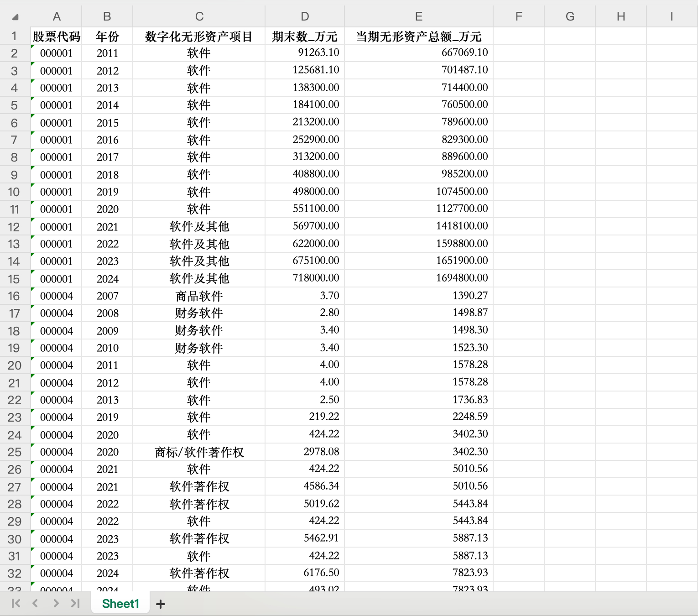Go to next sheet arrow
Viewport: 698px width, 616px height.
click(56, 603)
